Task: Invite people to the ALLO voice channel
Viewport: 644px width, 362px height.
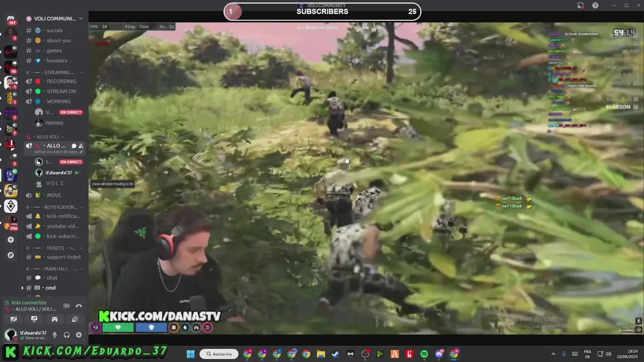Action: coord(80,146)
